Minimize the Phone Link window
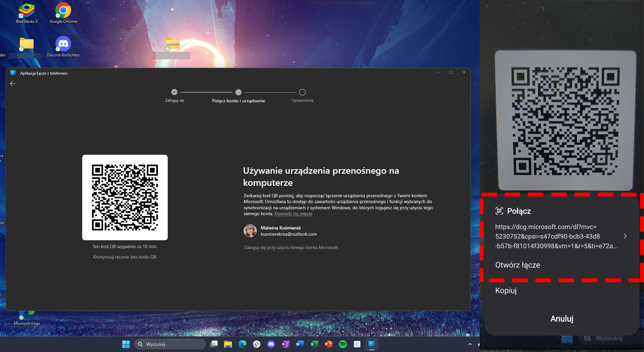This screenshot has width=644, height=352. (x=438, y=72)
